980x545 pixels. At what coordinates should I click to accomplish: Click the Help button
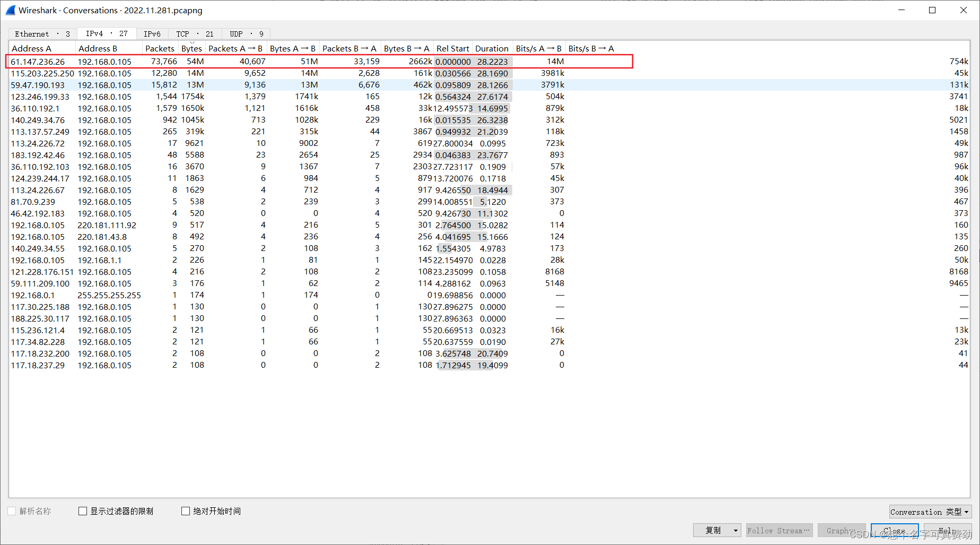coord(948,530)
